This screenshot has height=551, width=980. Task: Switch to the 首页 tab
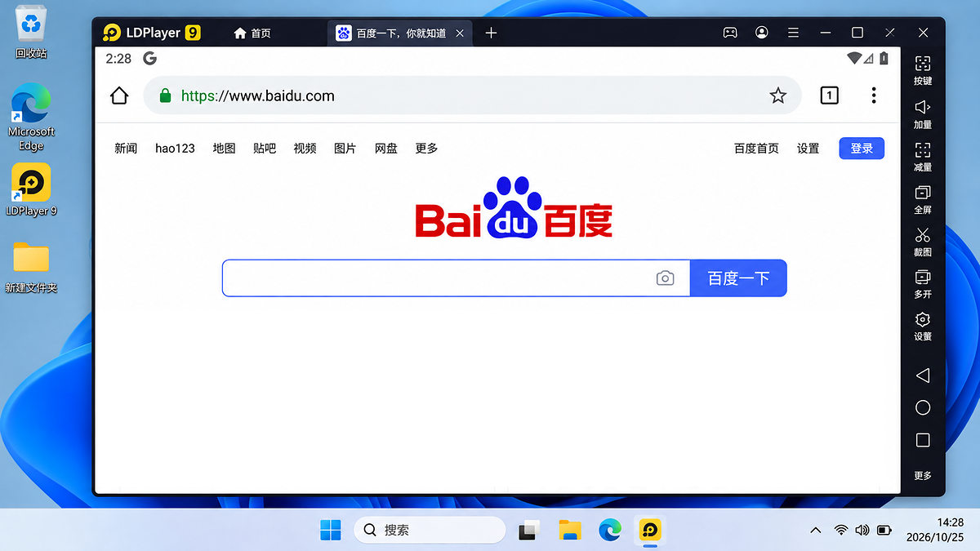[x=252, y=33]
